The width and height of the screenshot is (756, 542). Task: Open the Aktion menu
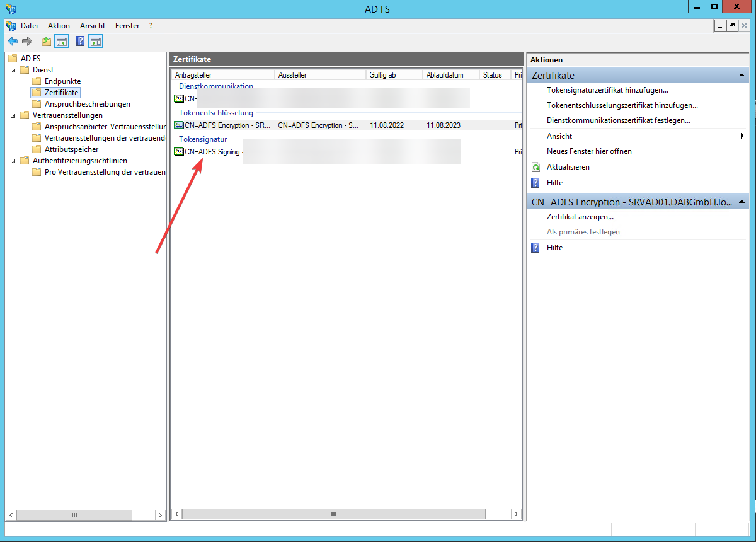click(x=59, y=26)
